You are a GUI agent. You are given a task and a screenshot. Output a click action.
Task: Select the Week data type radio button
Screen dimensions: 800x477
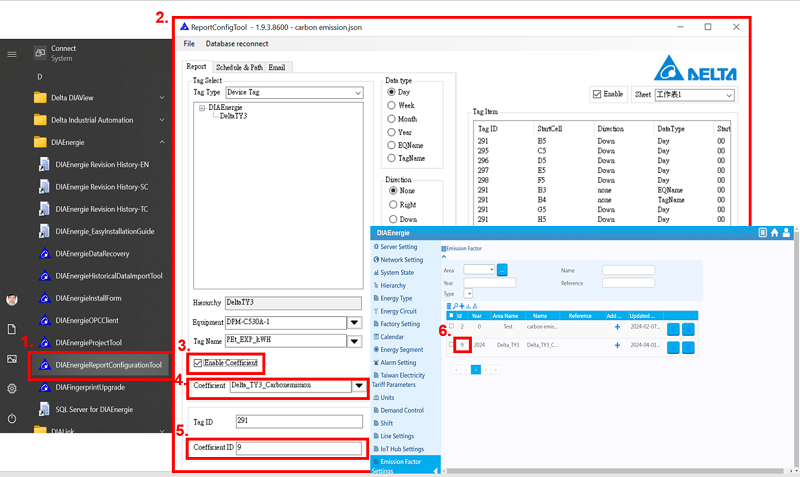391,105
